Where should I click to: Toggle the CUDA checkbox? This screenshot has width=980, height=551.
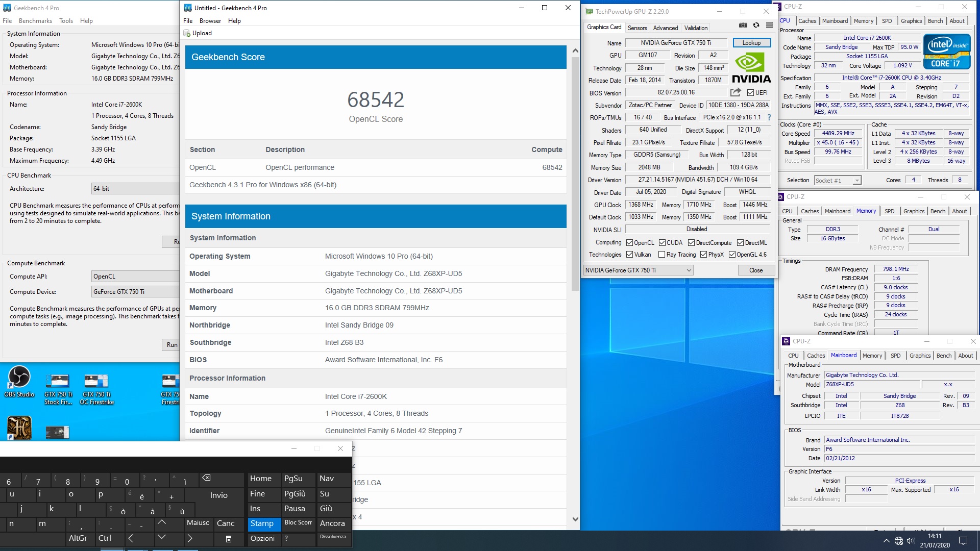click(x=662, y=243)
